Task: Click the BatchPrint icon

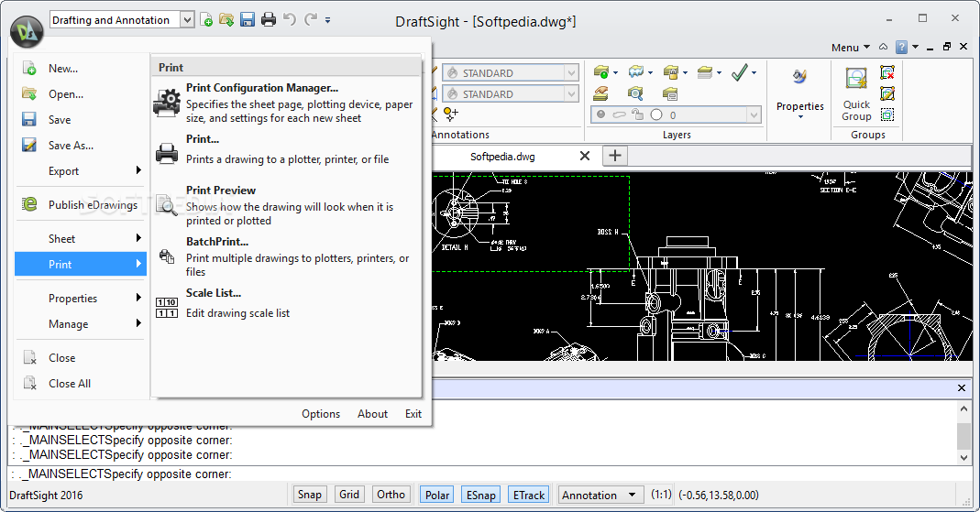Action: pyautogui.click(x=167, y=256)
